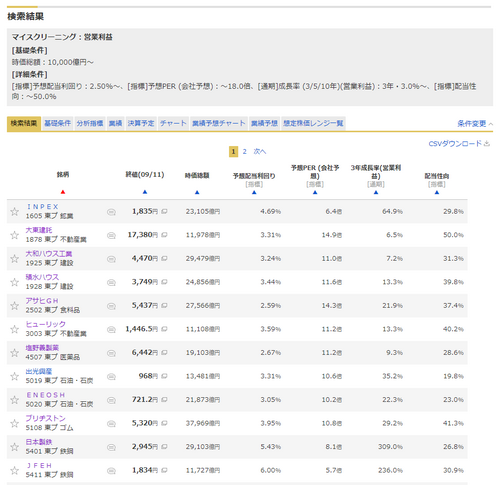Screen dimensions: 500x485
Task: Open 大東建託 comment bubble icon
Action: 111,236
